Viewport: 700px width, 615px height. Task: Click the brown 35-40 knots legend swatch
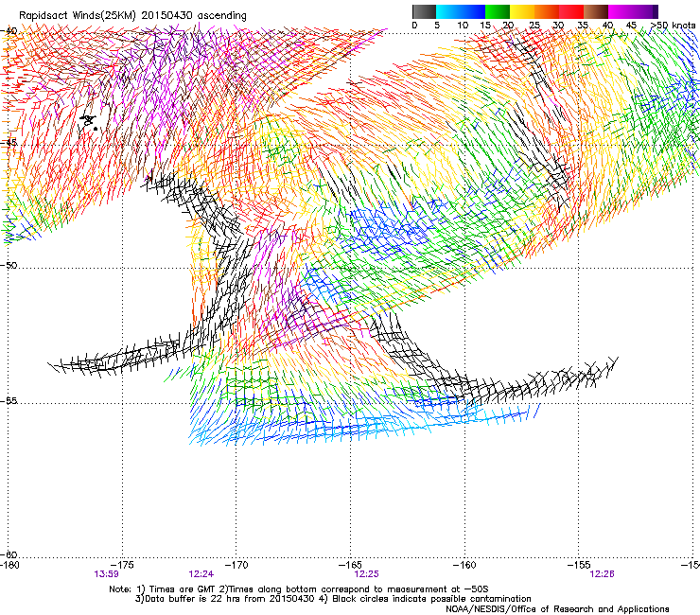point(596,11)
